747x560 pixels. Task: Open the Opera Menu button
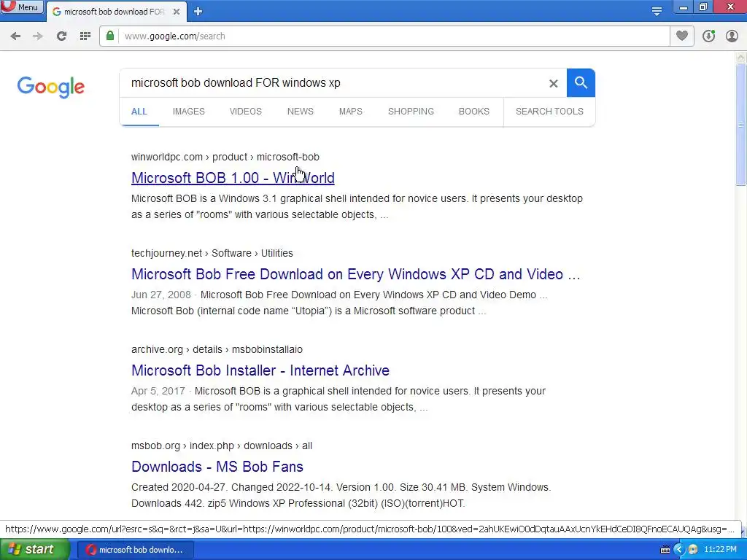tap(21, 7)
